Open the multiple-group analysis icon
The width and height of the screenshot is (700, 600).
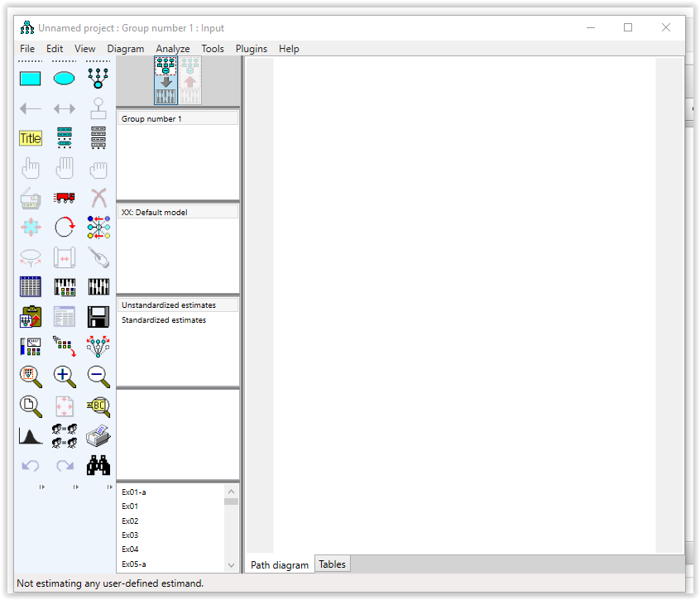coord(65,436)
